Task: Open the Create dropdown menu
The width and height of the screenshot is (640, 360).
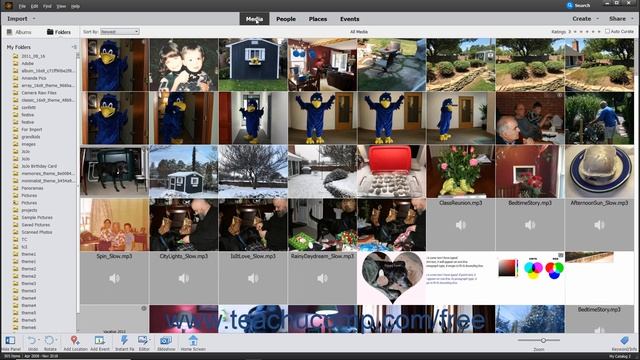Action: (585, 19)
